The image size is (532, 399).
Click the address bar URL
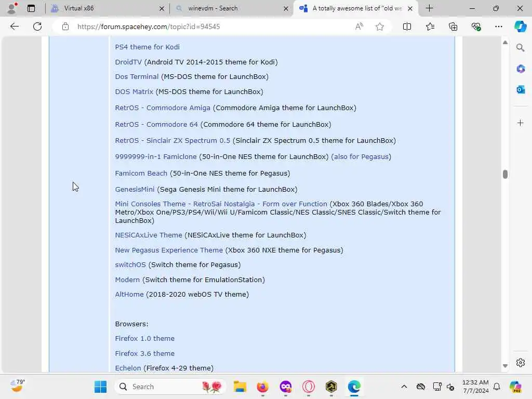149,26
